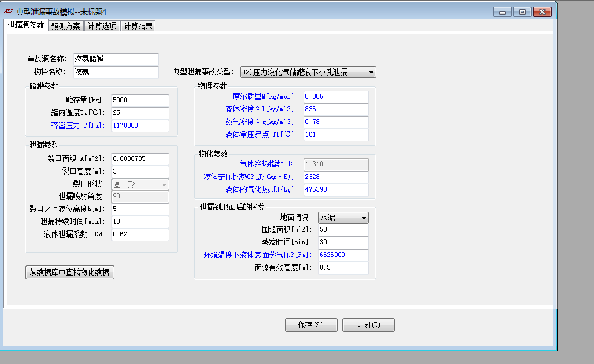Click the application icon in the title bar

8,11
